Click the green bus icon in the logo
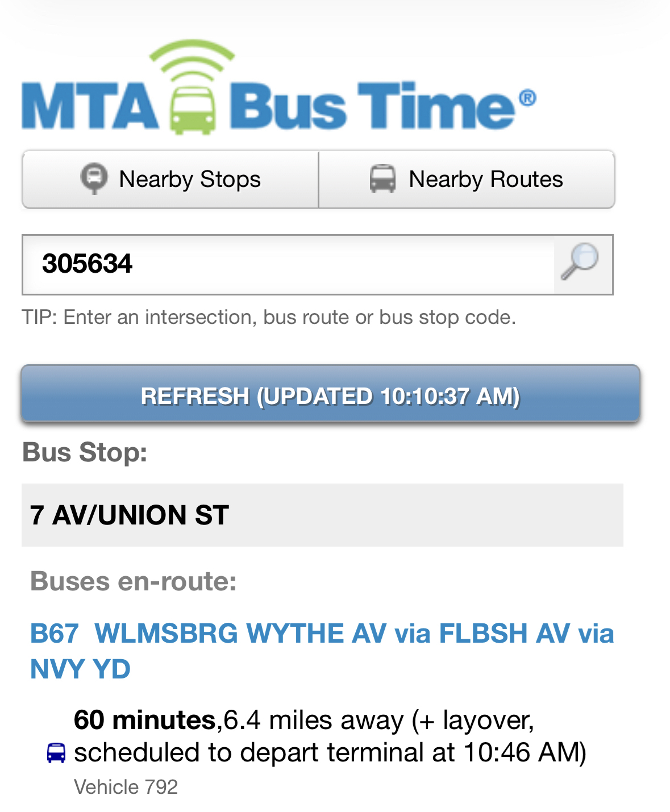Image resolution: width=670 pixels, height=812 pixels. tap(193, 109)
